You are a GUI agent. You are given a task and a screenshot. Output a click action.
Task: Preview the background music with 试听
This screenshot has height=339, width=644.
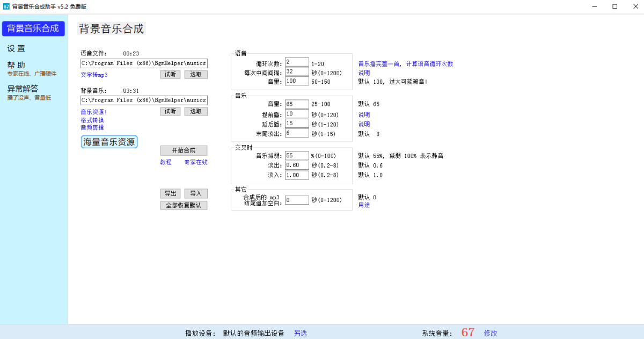(170, 111)
